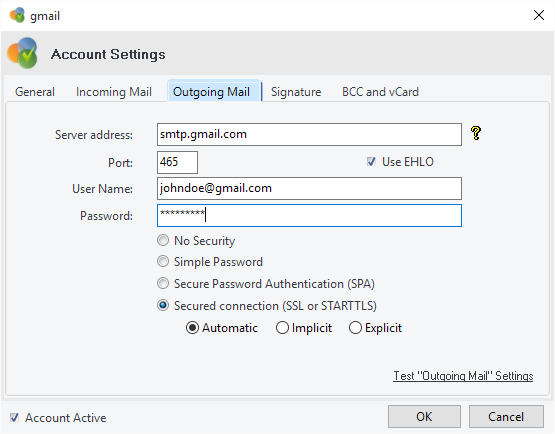
Task: Click the gmail title bar app icon
Action: pyautogui.click(x=17, y=15)
